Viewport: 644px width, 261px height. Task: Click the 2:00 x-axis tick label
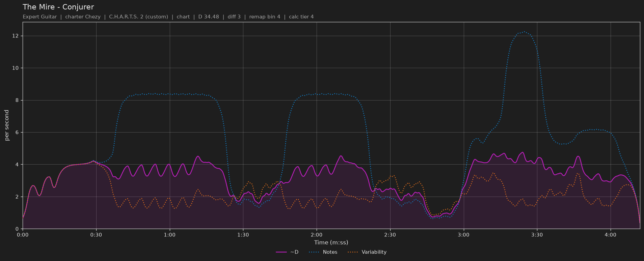click(x=317, y=235)
